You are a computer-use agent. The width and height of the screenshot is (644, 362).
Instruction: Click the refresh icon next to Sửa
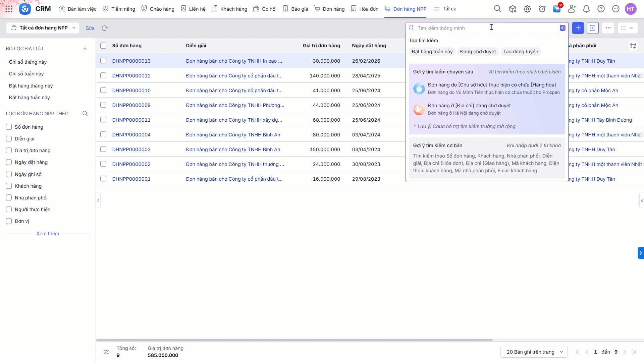pyautogui.click(x=105, y=28)
